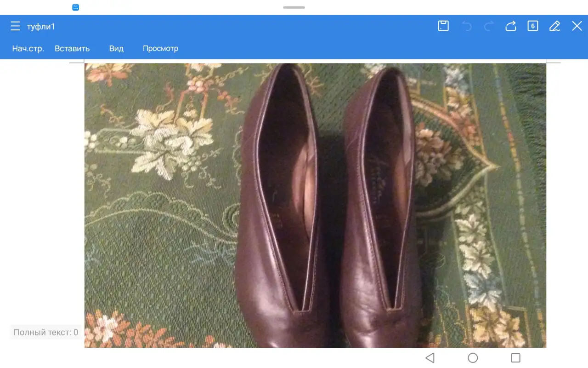The width and height of the screenshot is (588, 368).
Task: Open recent apps with the square button
Action: click(516, 357)
